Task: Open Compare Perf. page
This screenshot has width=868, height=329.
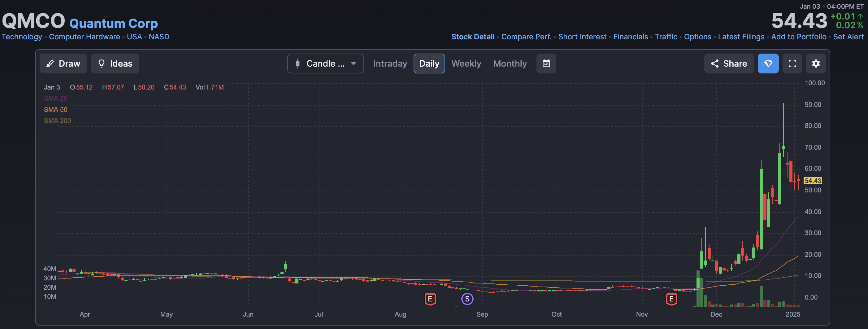Action: [526, 37]
